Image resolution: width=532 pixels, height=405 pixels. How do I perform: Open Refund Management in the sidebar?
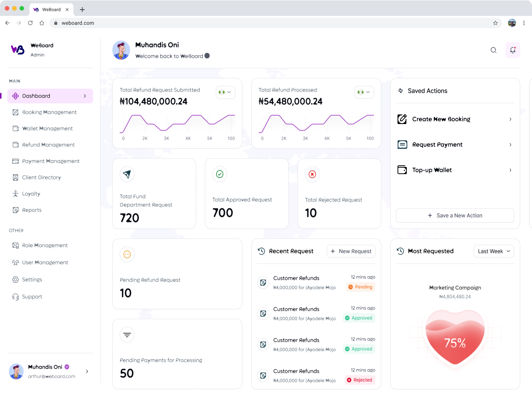(48, 145)
